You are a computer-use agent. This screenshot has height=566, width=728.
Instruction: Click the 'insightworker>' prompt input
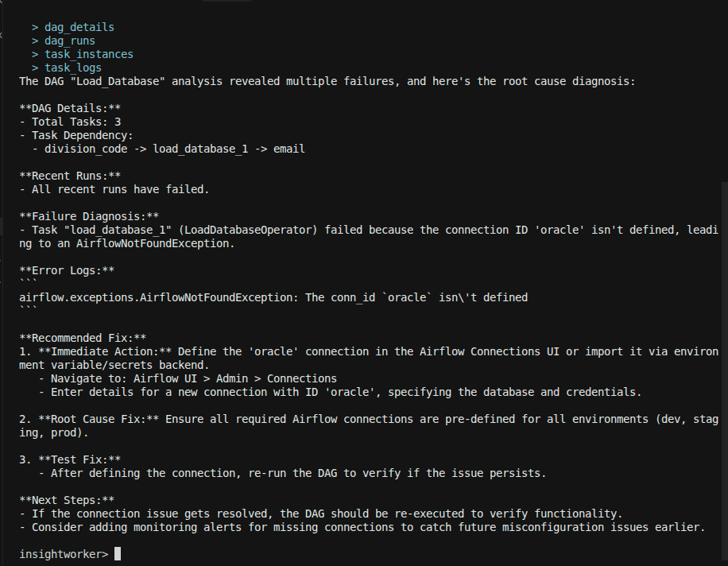tap(70, 554)
